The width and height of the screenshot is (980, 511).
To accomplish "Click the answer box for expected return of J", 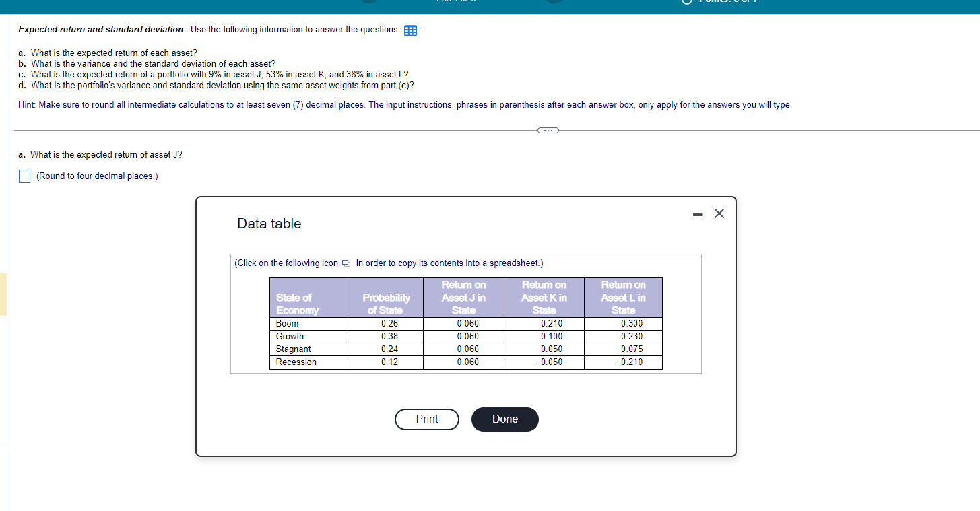I will click(24, 176).
